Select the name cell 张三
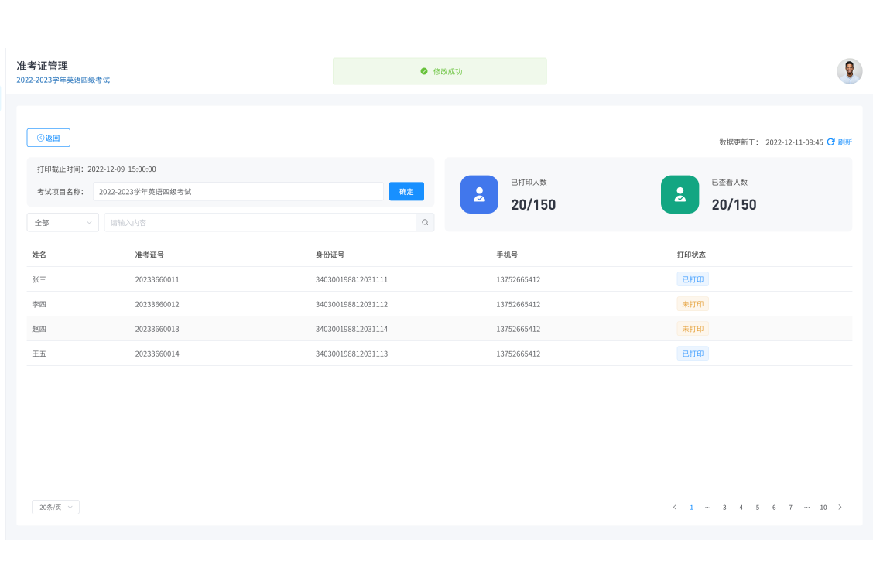This screenshot has height=588, width=873. (39, 279)
